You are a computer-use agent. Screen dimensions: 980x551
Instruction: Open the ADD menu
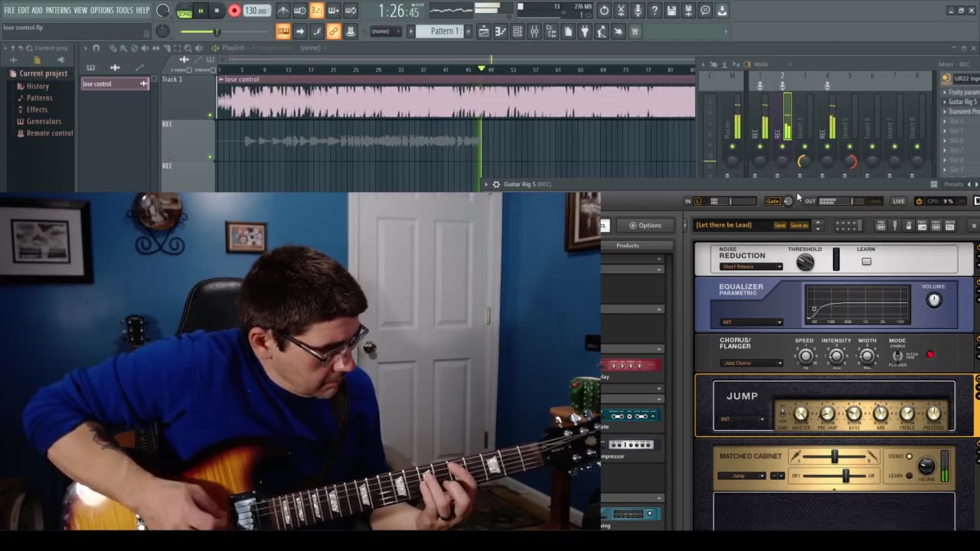pyautogui.click(x=38, y=10)
